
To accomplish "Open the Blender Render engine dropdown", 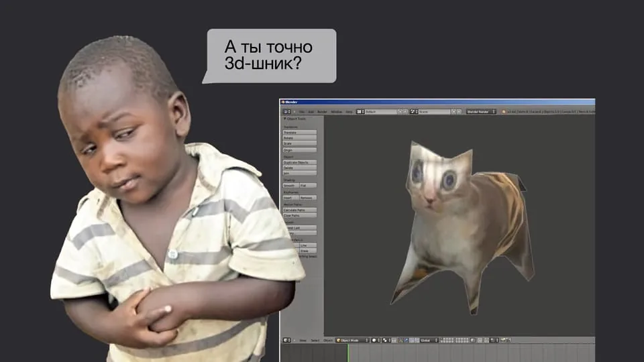I will click(x=481, y=112).
